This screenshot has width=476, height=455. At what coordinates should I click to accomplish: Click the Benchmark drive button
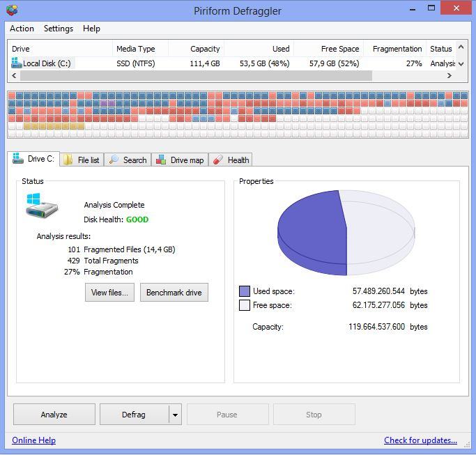pyautogui.click(x=174, y=293)
